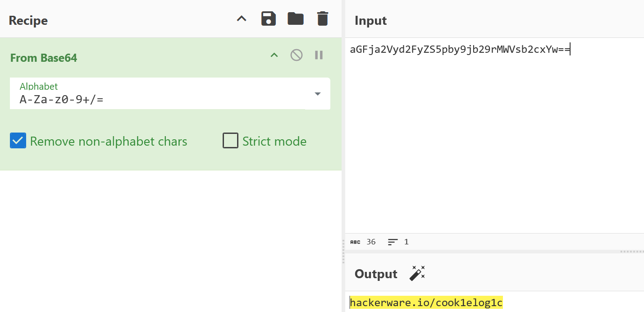This screenshot has height=312, width=644.
Task: Click the decoded output hackerware.io/cook1elog1c
Action: [x=426, y=303]
